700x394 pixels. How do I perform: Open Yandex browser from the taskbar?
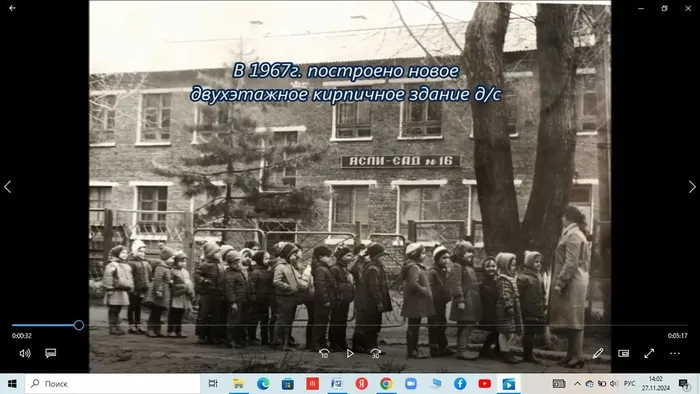pos(362,384)
